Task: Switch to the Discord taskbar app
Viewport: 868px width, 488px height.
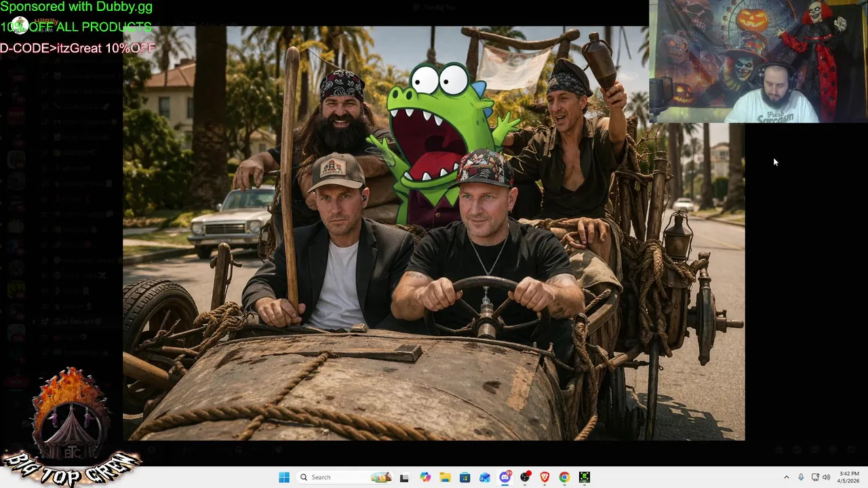Action: click(x=505, y=477)
